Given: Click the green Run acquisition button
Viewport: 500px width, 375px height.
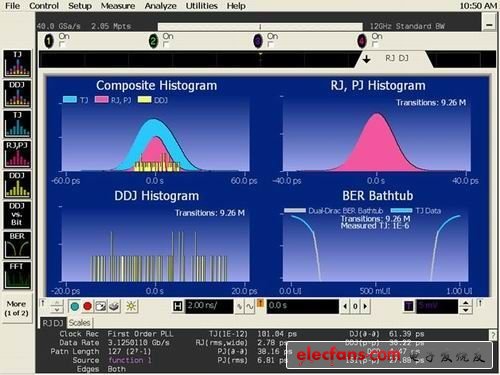Looking at the screenshot, I should pyautogui.click(x=75, y=306).
